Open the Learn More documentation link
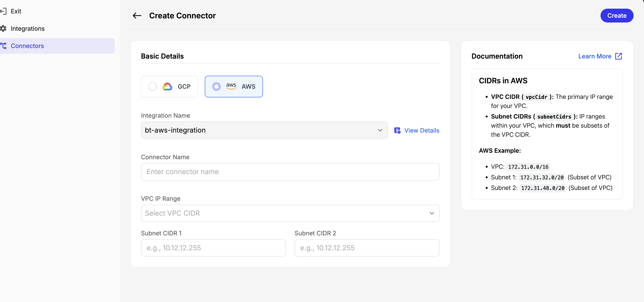The height and width of the screenshot is (302, 644). [x=595, y=56]
